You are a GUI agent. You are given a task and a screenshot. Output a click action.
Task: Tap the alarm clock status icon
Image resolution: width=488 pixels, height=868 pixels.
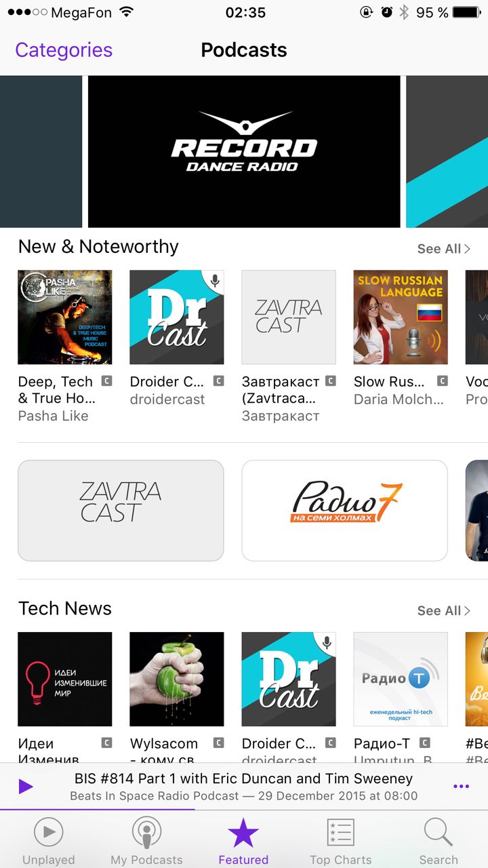point(387,12)
